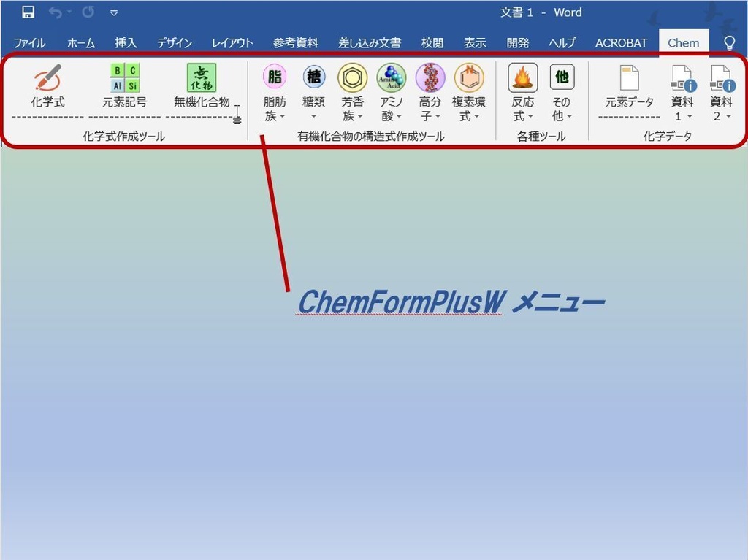Click the 資料 2 info document icon
The image size is (748, 560).
[721, 78]
